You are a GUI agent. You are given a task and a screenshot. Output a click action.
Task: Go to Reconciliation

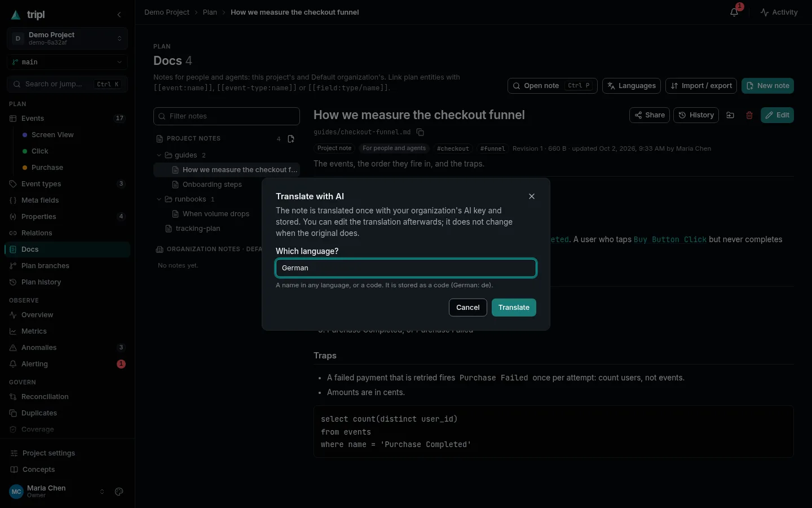click(x=68, y=397)
